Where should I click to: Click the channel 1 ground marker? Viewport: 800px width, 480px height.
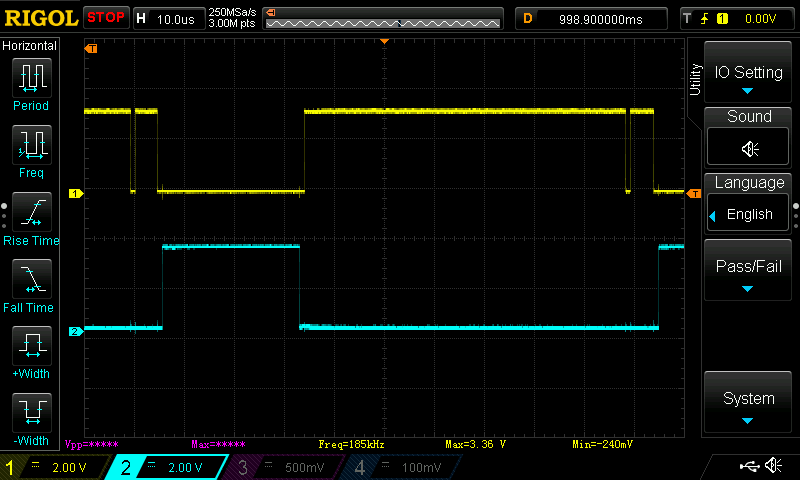(x=76, y=193)
